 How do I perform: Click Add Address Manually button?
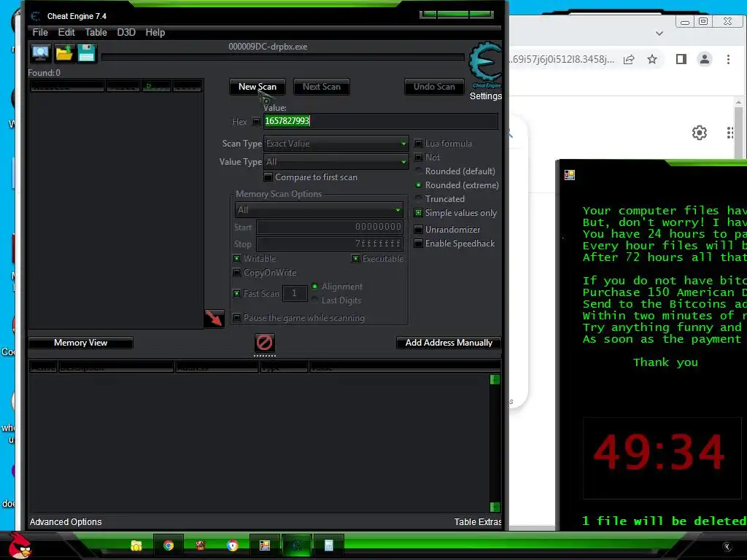[449, 343]
